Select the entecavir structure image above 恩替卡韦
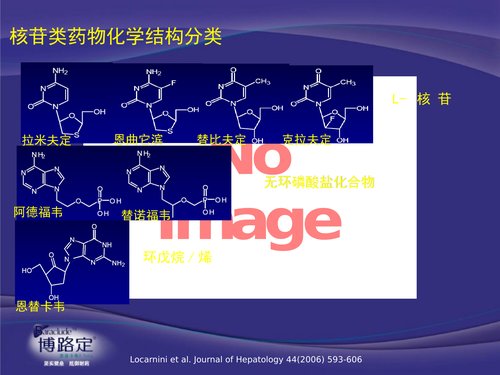Image resolution: width=500 pixels, height=375 pixels. pyautogui.click(x=73, y=262)
